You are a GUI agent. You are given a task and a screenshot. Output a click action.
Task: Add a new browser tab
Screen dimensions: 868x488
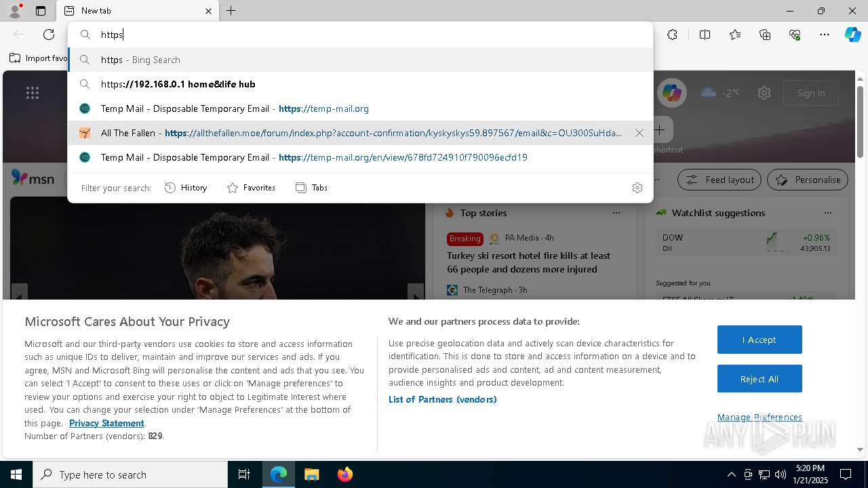point(231,11)
